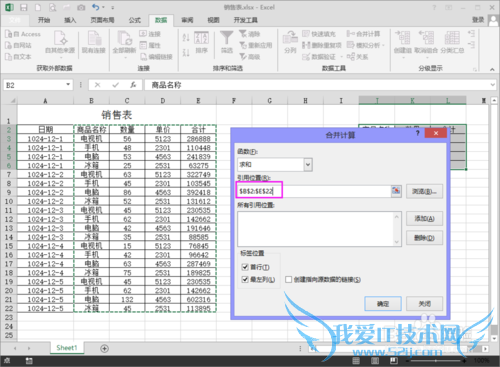Click the New document icon in quick access toolbar
Viewport: 500px width, 367px height.
tap(38, 7)
